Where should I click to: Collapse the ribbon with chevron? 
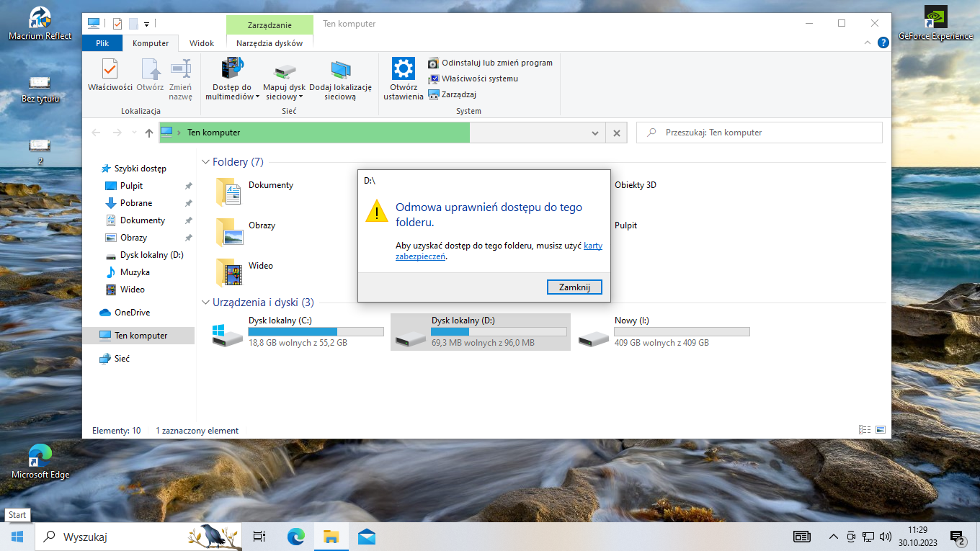(868, 43)
